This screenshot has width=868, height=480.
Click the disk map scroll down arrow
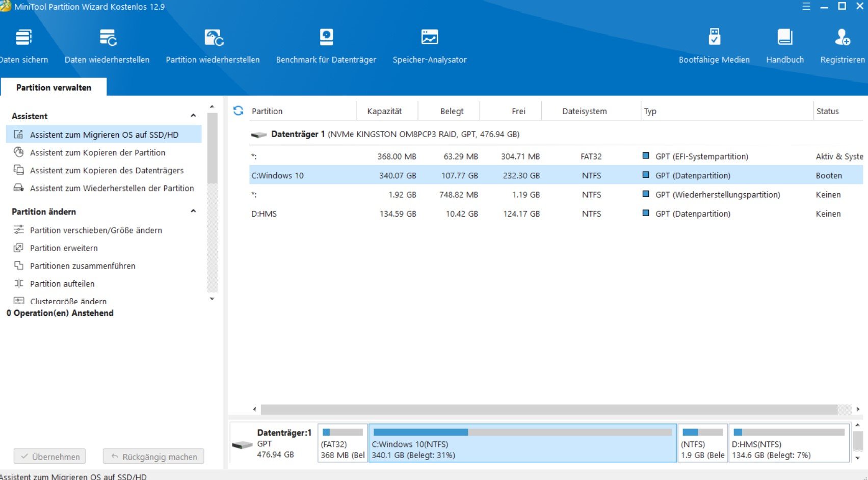point(857,458)
